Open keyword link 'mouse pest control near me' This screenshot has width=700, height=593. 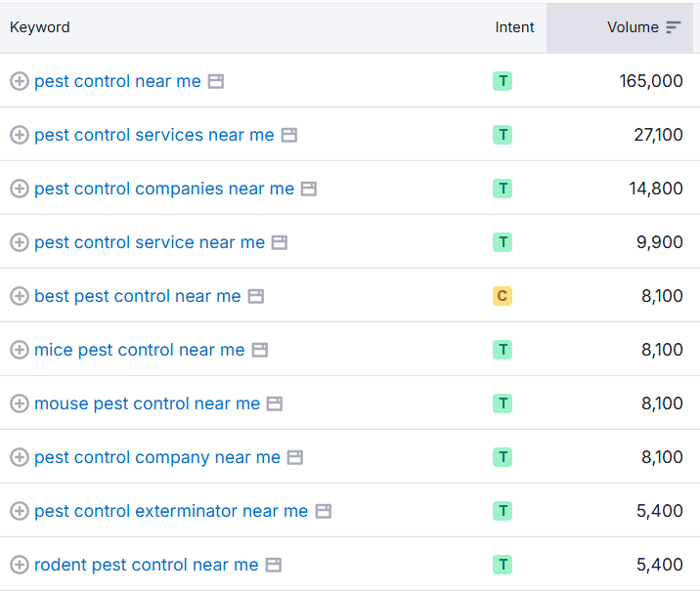point(147,403)
